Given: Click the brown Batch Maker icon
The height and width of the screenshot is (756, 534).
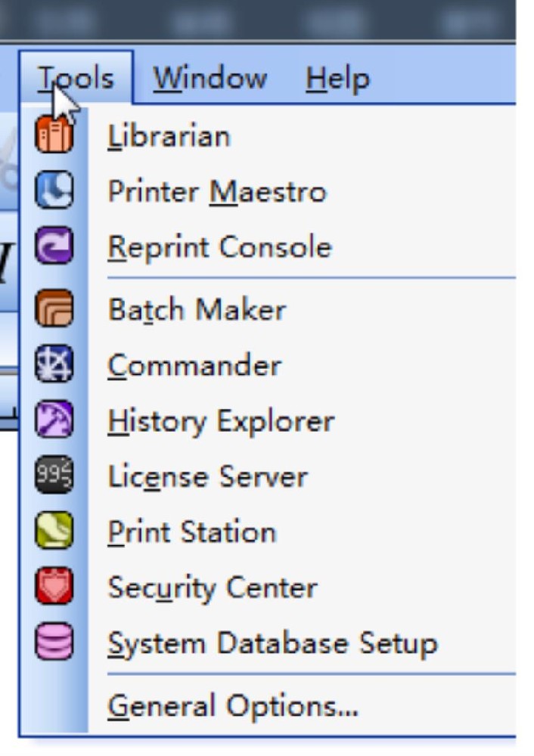Looking at the screenshot, I should point(54,308).
